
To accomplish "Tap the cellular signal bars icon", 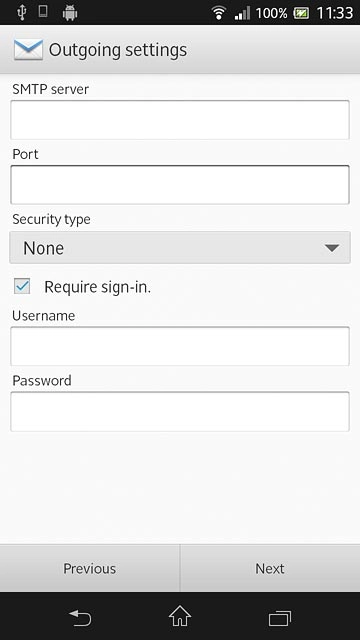I will click(242, 13).
